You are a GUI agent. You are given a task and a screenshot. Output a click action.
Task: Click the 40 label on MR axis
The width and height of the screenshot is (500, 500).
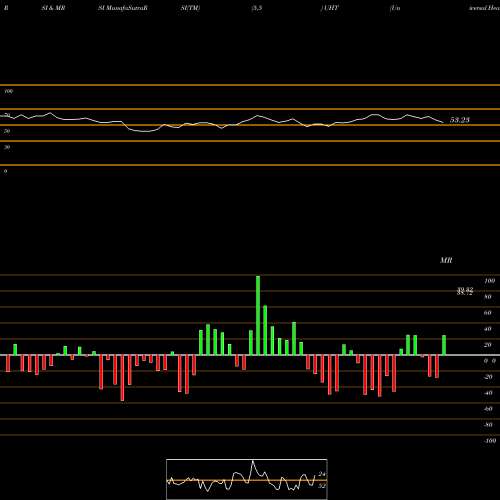[488, 329]
